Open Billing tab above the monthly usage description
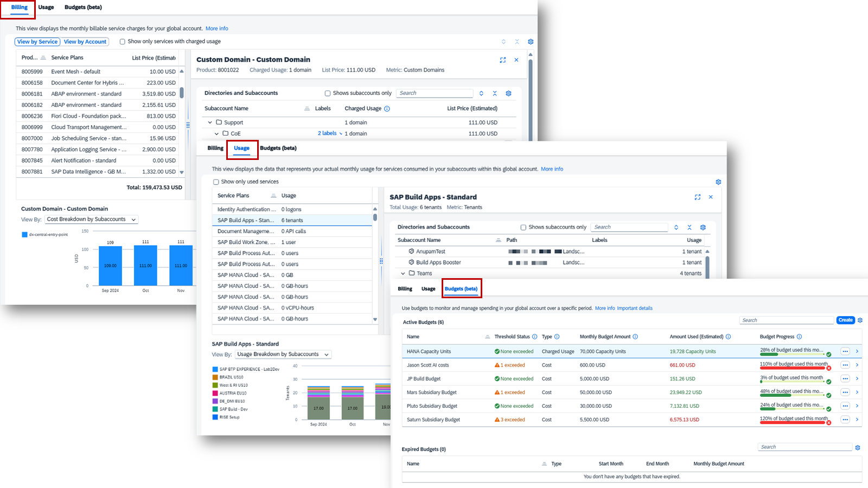Screen dimensions: 868x488 [x=215, y=148]
